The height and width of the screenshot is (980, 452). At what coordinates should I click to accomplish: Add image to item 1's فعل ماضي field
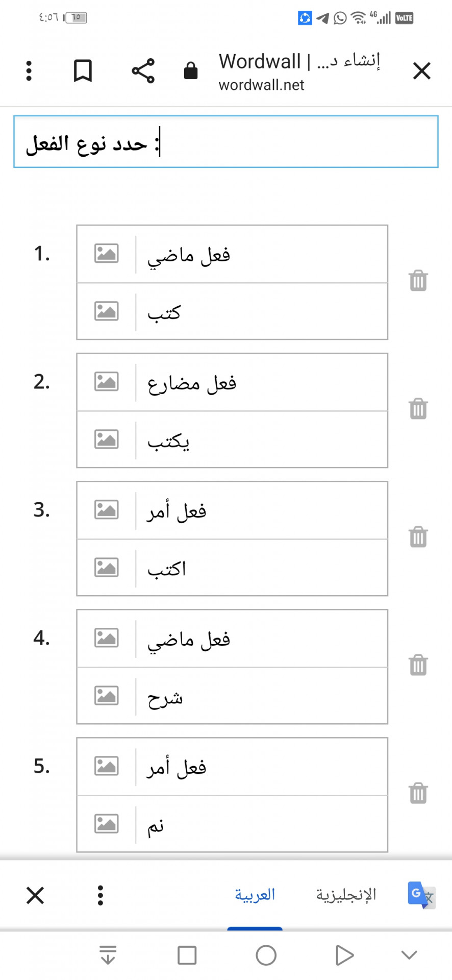106,253
